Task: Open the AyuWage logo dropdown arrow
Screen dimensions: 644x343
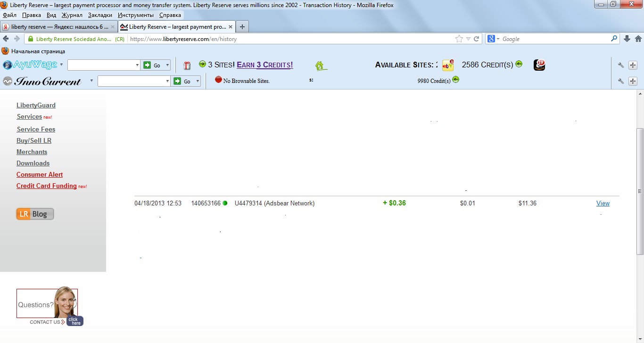Action: (x=61, y=65)
